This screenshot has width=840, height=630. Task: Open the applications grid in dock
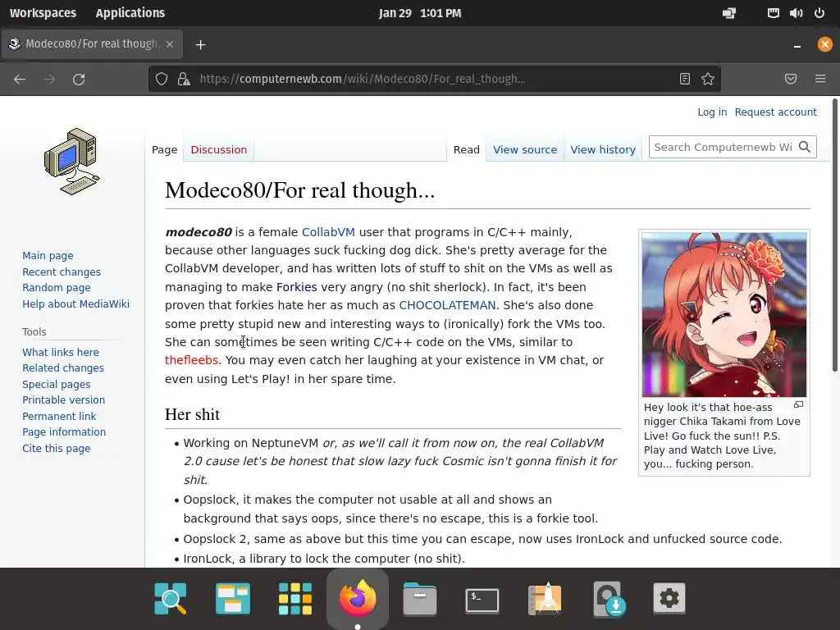pyautogui.click(x=295, y=598)
